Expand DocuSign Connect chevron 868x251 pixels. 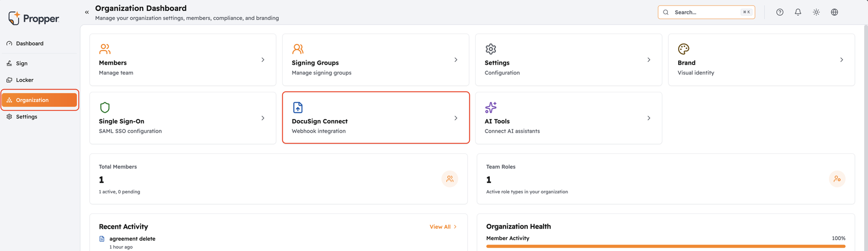(x=456, y=118)
